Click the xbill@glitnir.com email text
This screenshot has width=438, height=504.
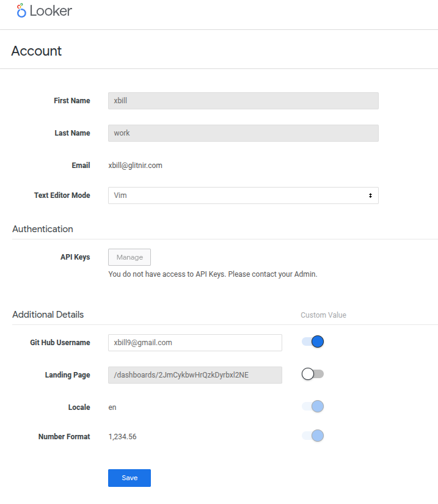[x=135, y=166]
